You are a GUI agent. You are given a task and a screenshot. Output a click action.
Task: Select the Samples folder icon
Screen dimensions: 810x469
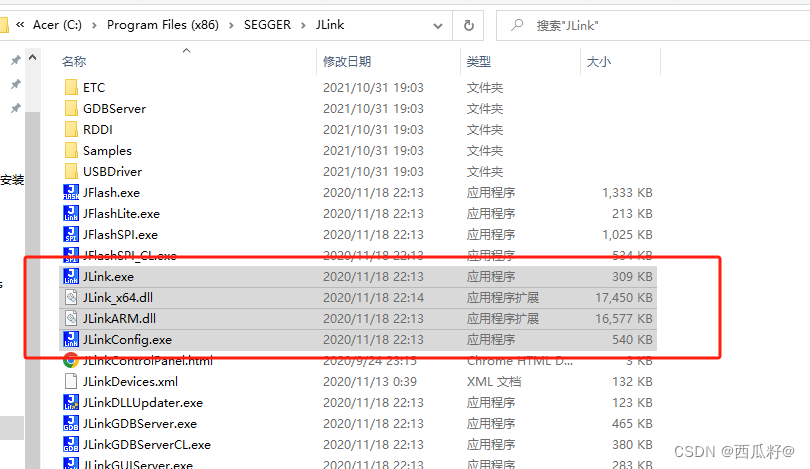71,150
